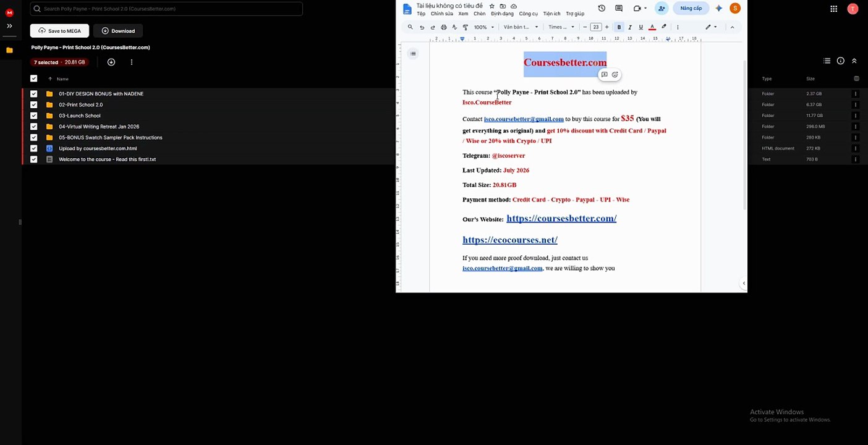Open Google Docs home icon
This screenshot has height=445, width=868.
(x=407, y=9)
